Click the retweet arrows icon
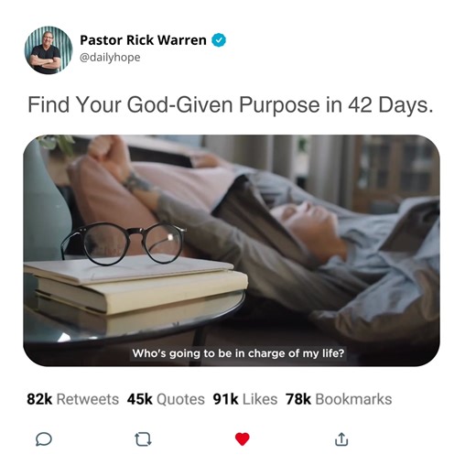Viewport: 476px width, 476px height. click(143, 439)
